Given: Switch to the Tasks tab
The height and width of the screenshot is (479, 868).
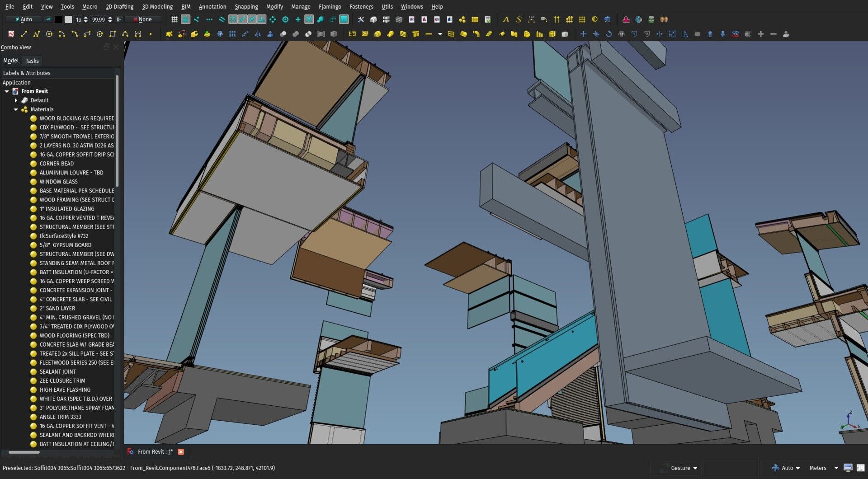Looking at the screenshot, I should 32,61.
